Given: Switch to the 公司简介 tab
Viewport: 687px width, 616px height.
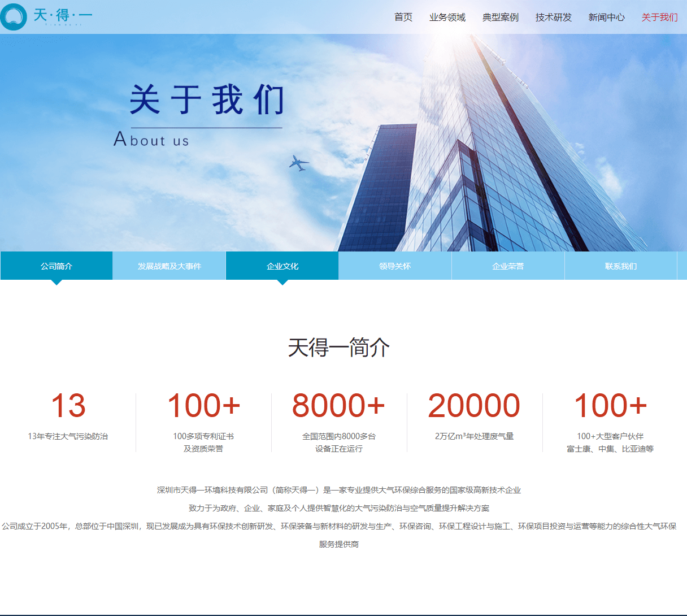Looking at the screenshot, I should [x=56, y=265].
